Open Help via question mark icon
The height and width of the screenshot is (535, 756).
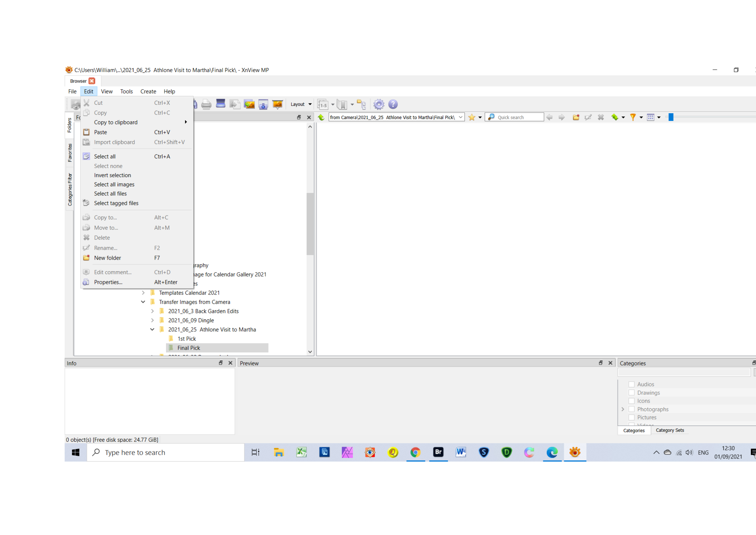393,104
